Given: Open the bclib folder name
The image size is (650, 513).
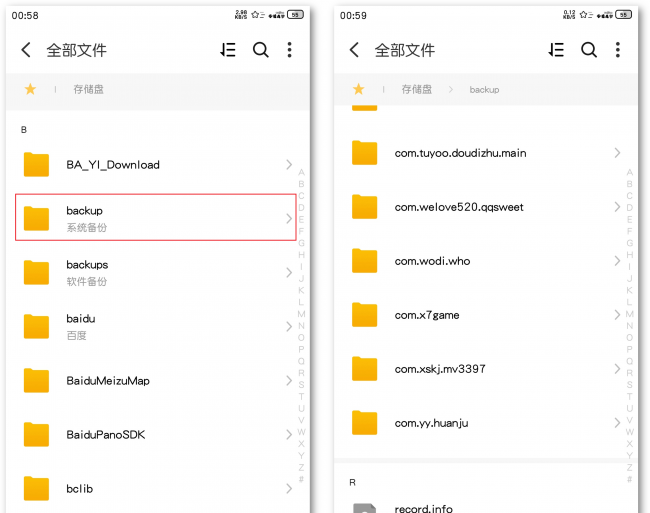Looking at the screenshot, I should click(80, 489).
